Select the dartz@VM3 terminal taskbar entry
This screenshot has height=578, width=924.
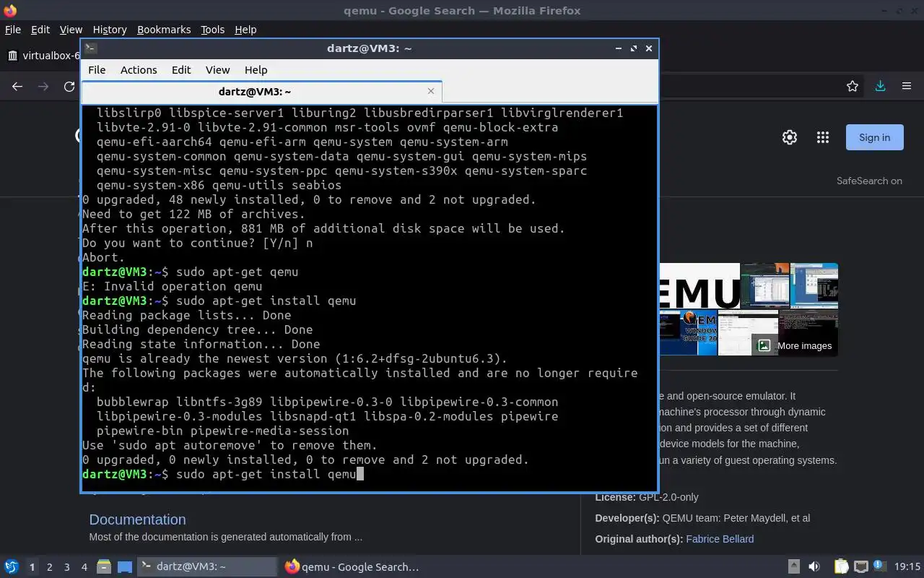pos(206,567)
